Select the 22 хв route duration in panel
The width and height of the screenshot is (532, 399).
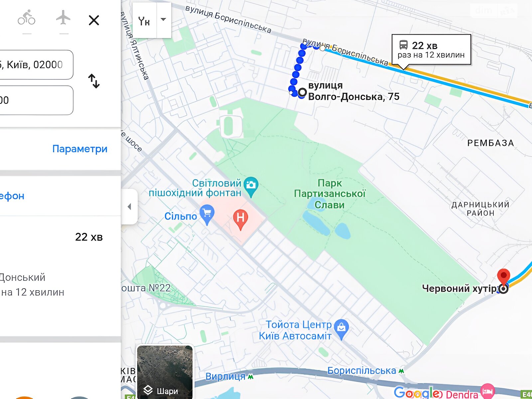tap(89, 237)
